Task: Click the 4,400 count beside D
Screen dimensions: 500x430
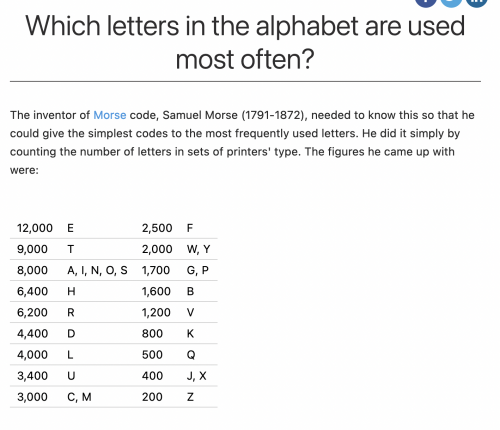Action: tap(32, 334)
